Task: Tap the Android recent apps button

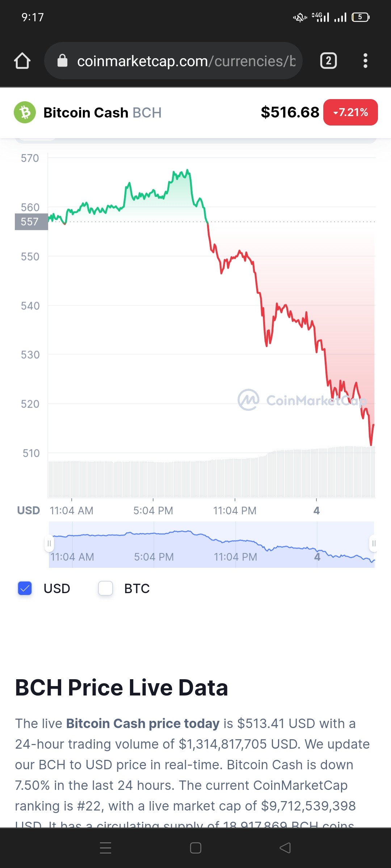Action: [x=105, y=848]
